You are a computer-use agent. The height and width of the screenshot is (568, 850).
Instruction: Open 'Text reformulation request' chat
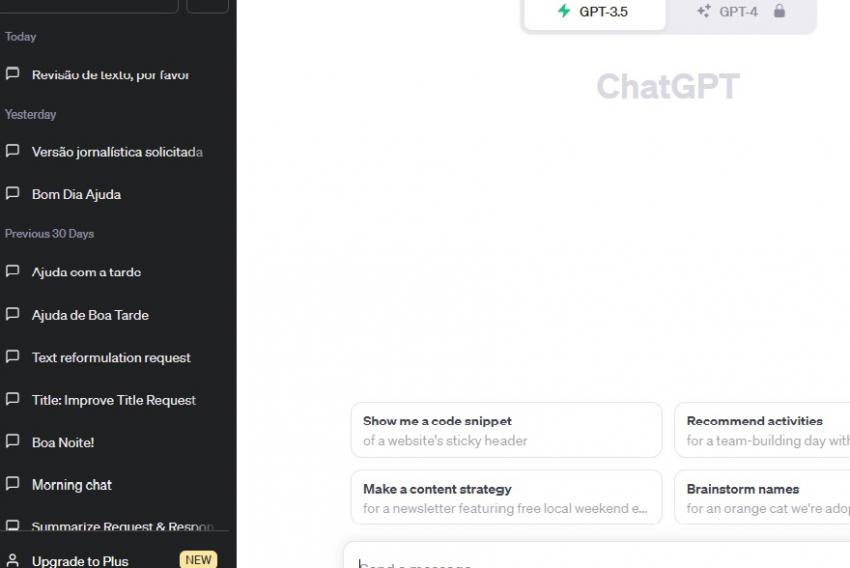click(111, 357)
